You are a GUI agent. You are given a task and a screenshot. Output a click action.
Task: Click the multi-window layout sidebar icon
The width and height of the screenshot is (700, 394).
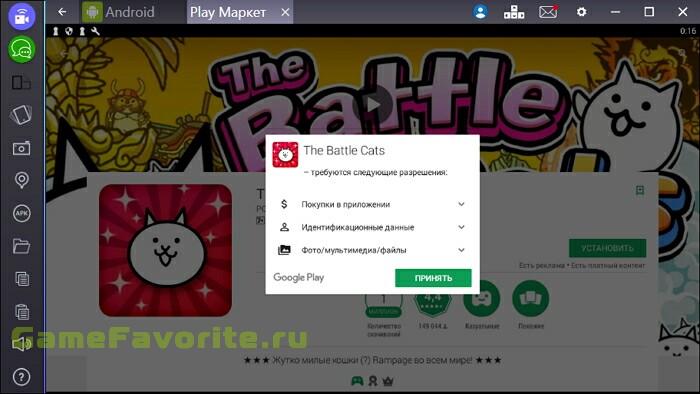[21, 83]
